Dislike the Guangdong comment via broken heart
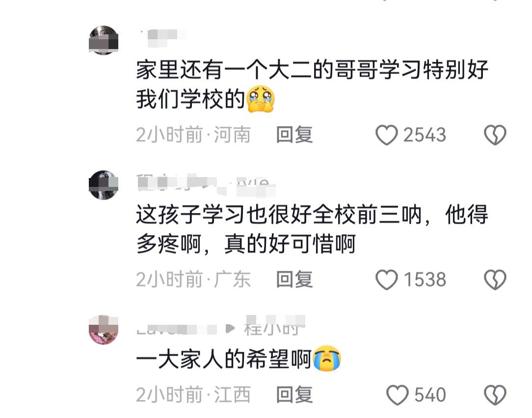The width and height of the screenshot is (532, 418). tap(495, 280)
